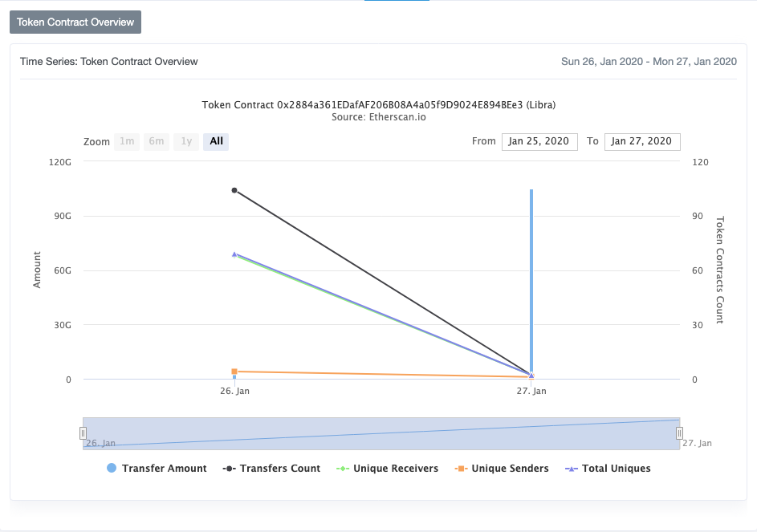
Task: Click the 90G left axis label
Action: tap(63, 216)
